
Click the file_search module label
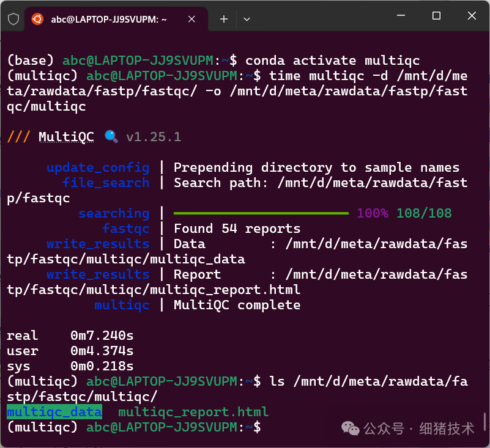pyautogui.click(x=106, y=182)
